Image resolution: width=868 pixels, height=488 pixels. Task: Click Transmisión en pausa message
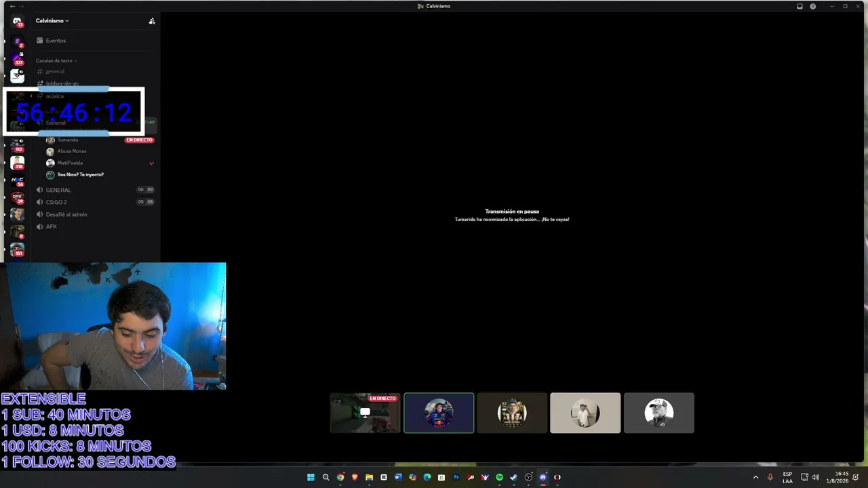pos(512,211)
